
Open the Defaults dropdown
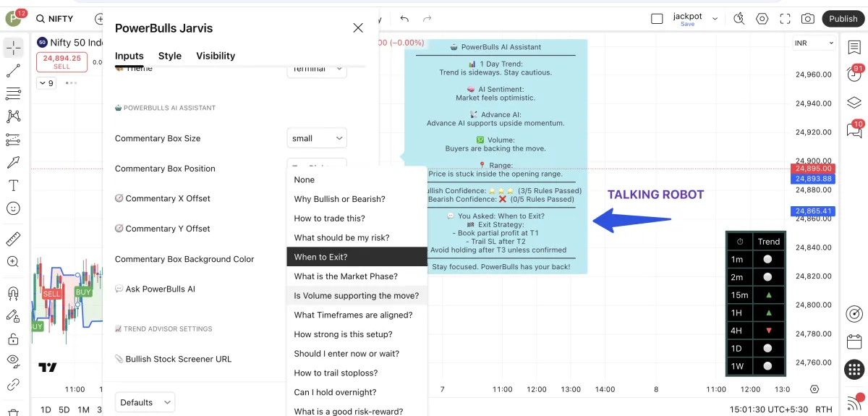(x=145, y=402)
